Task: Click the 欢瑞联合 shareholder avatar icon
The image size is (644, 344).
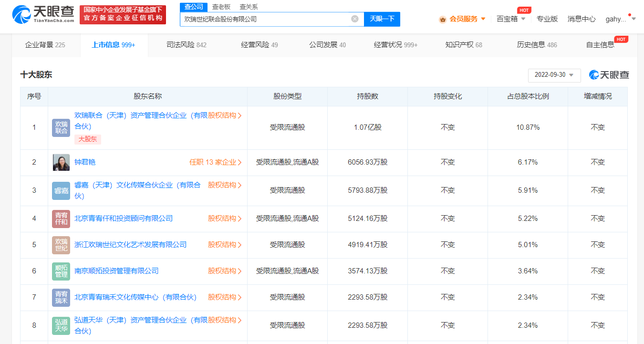Action: [61, 128]
